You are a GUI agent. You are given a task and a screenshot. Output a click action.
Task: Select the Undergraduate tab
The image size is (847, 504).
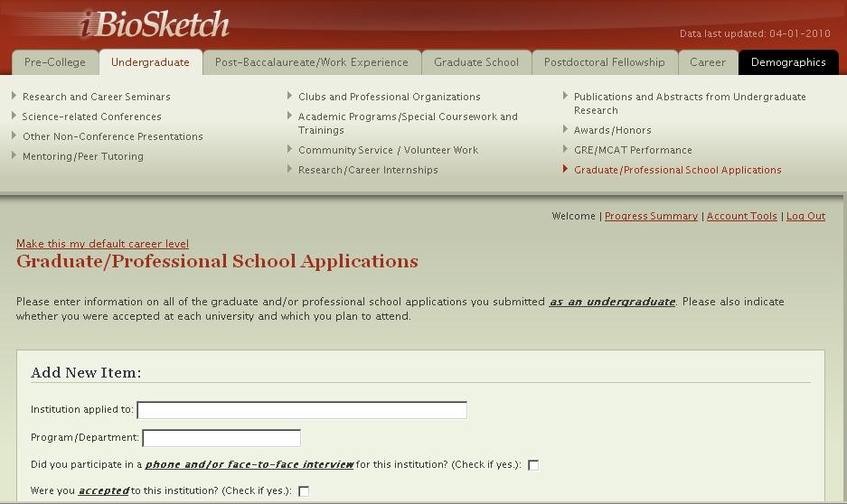150,62
